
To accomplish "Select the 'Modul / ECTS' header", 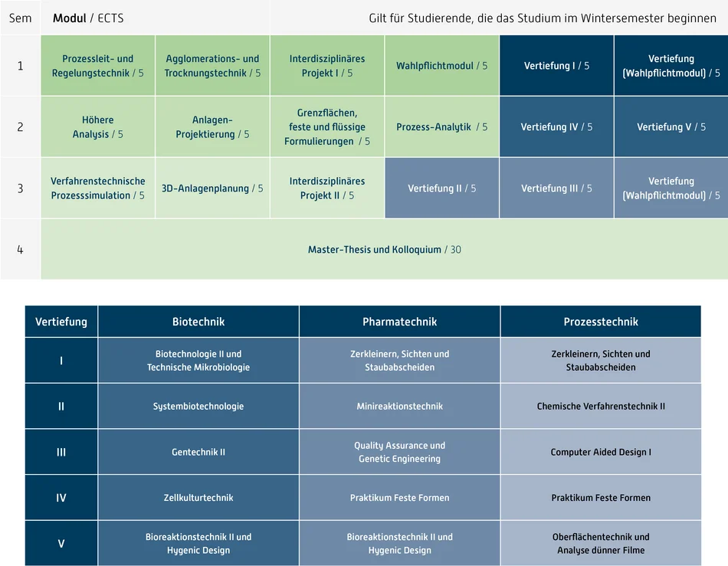I will (88, 18).
